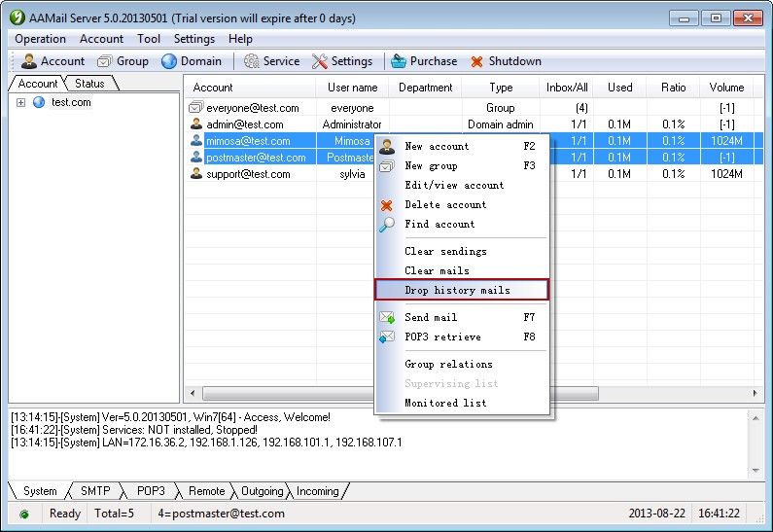The image size is (773, 532).
Task: Sort by the Used column header
Action: click(x=619, y=88)
